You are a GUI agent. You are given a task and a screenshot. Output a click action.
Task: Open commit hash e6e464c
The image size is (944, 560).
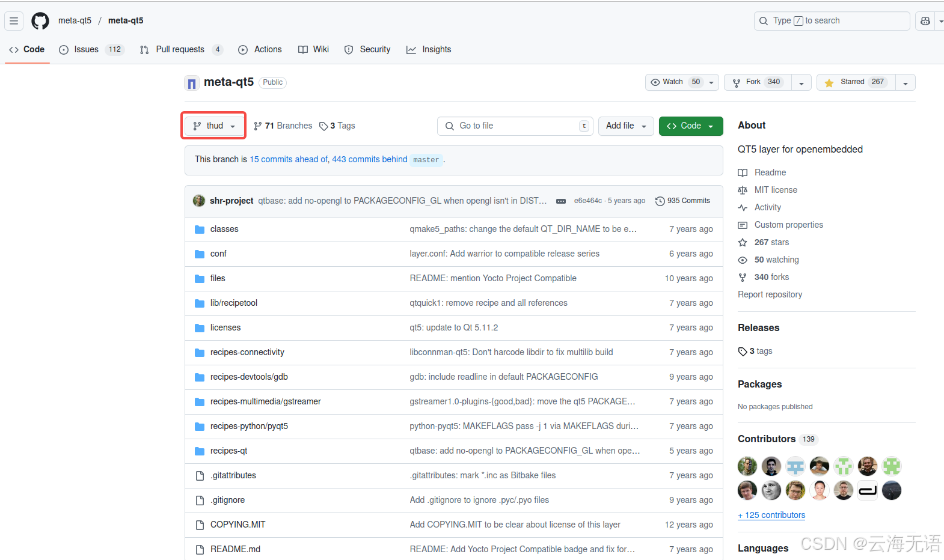pyautogui.click(x=587, y=201)
